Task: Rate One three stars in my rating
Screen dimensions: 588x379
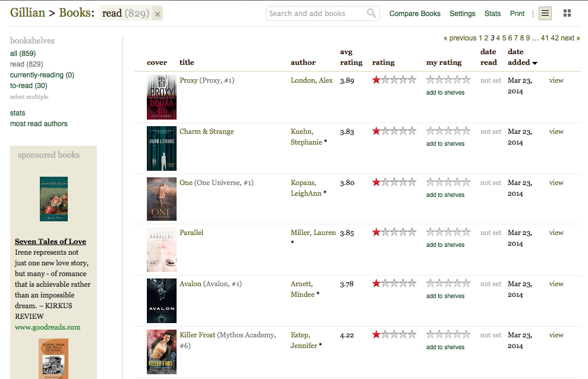Action: 448,182
